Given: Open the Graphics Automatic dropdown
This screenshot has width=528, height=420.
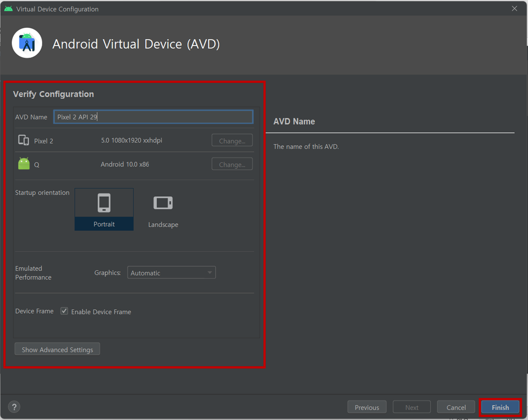Looking at the screenshot, I should [171, 273].
